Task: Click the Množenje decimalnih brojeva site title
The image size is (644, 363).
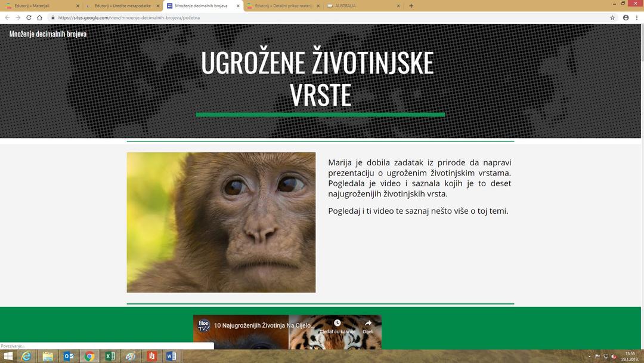Action: point(48,34)
